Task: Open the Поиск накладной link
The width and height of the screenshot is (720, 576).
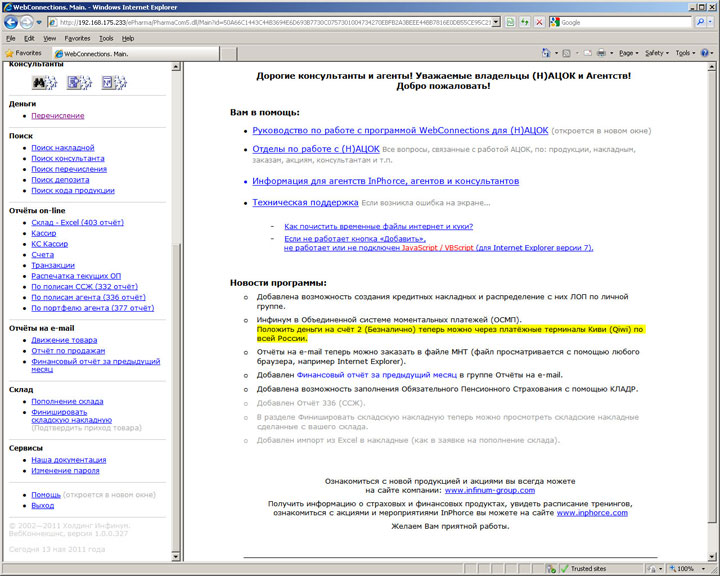Action: tap(63, 148)
